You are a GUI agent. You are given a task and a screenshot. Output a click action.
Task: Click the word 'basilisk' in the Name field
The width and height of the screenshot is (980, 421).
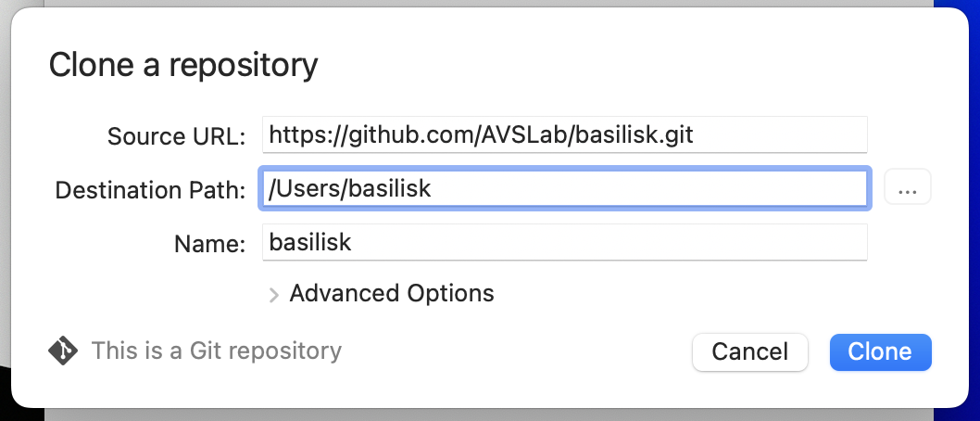[310, 243]
